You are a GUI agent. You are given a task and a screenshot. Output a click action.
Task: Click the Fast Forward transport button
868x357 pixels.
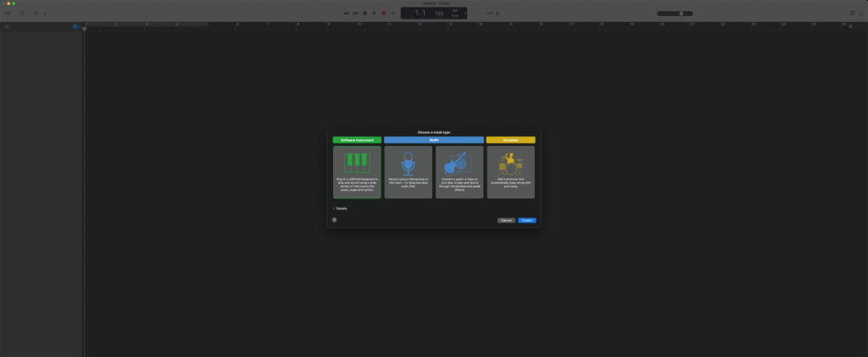coord(355,13)
